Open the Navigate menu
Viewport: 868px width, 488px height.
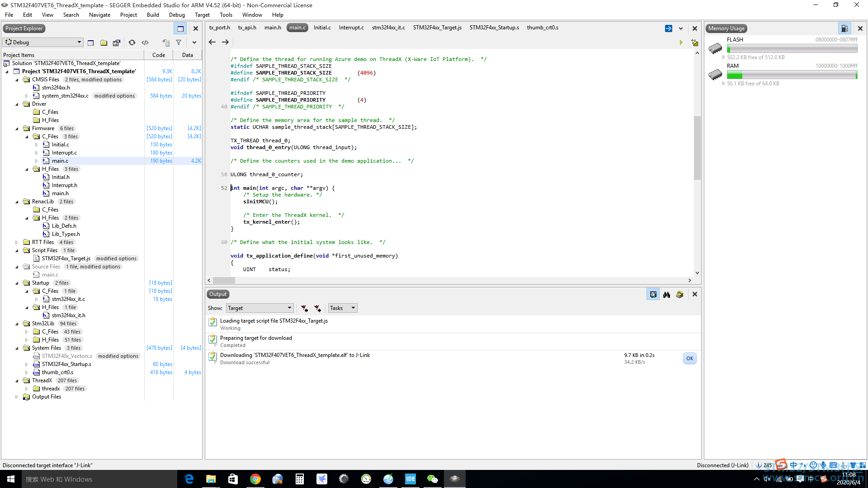pos(99,15)
